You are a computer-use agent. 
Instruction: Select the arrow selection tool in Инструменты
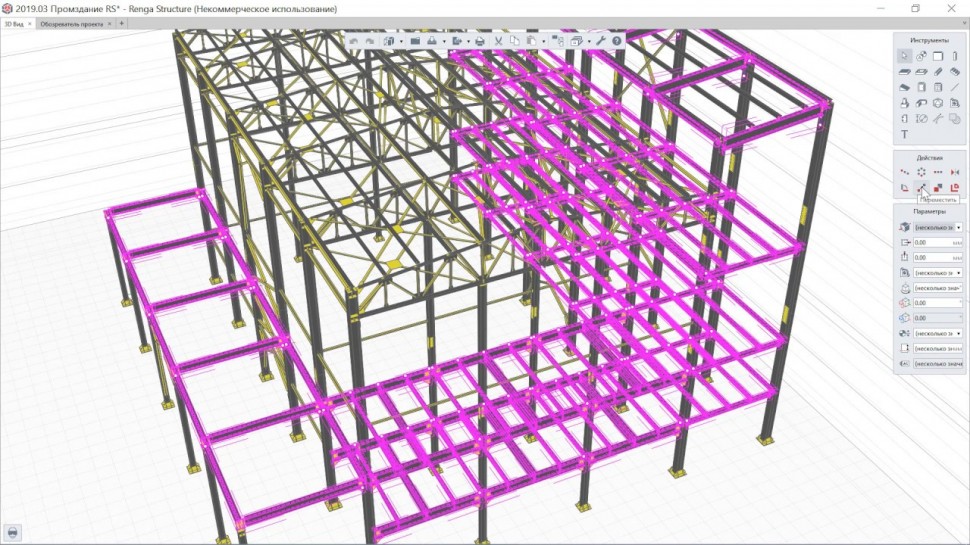904,56
